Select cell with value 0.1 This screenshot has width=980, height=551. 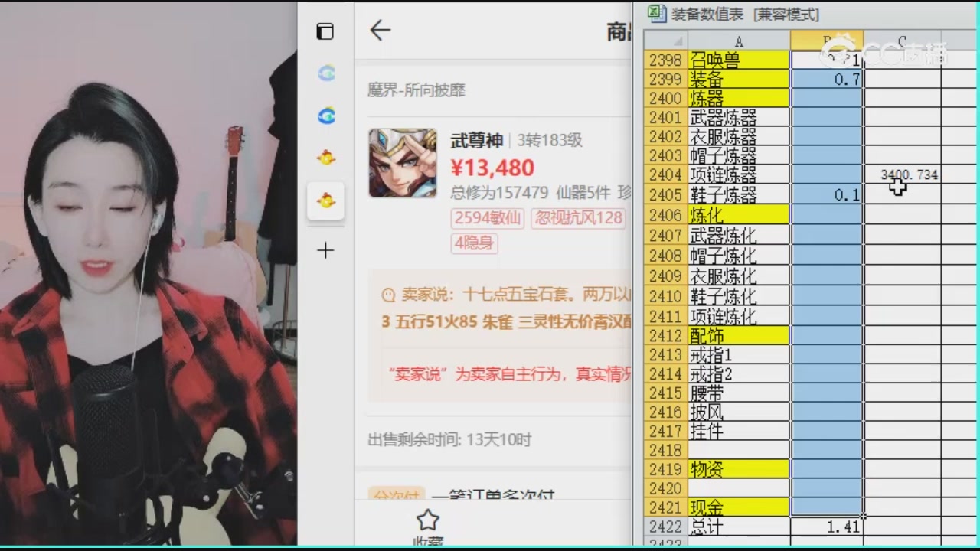827,194
